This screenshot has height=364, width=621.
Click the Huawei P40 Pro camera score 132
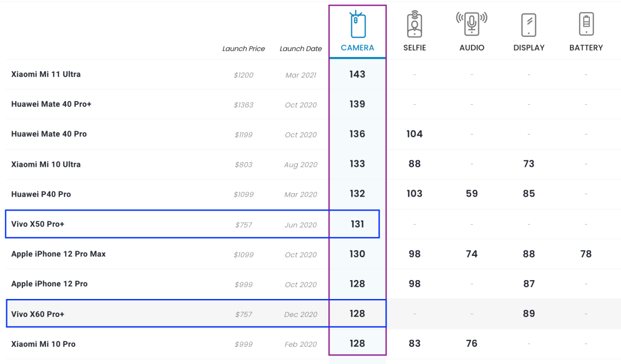(x=357, y=194)
